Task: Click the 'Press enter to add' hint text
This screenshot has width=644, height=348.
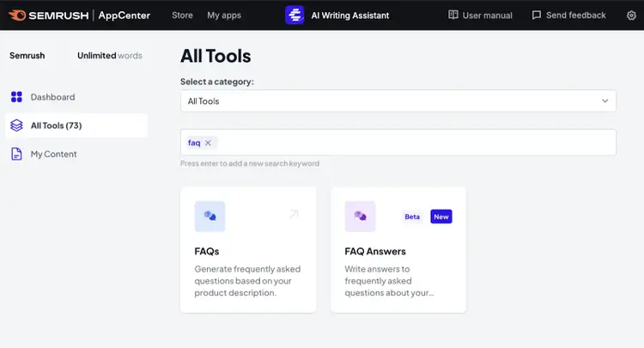Action: point(250,163)
